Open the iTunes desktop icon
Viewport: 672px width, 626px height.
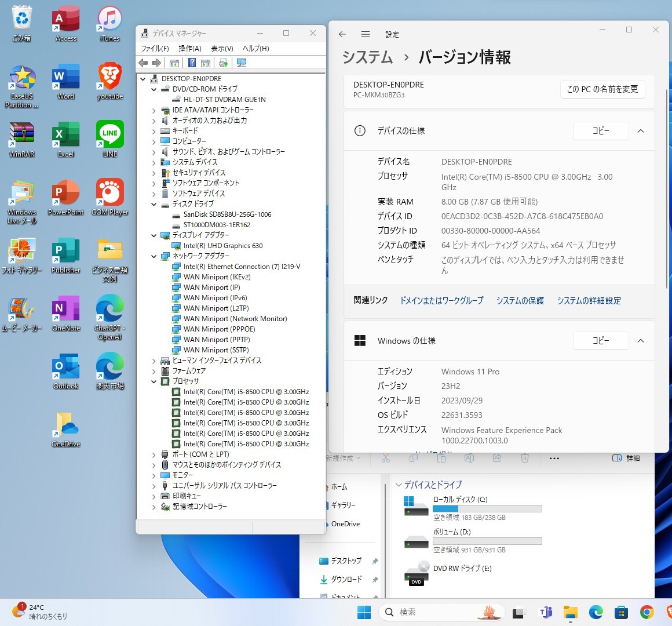109,24
